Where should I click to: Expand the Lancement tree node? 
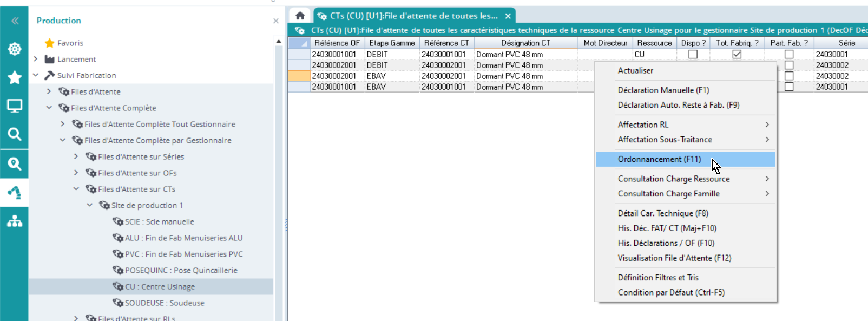(36, 59)
